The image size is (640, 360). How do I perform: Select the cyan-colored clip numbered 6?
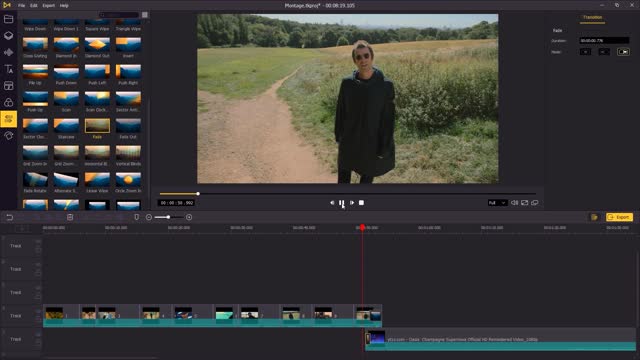click(x=225, y=316)
